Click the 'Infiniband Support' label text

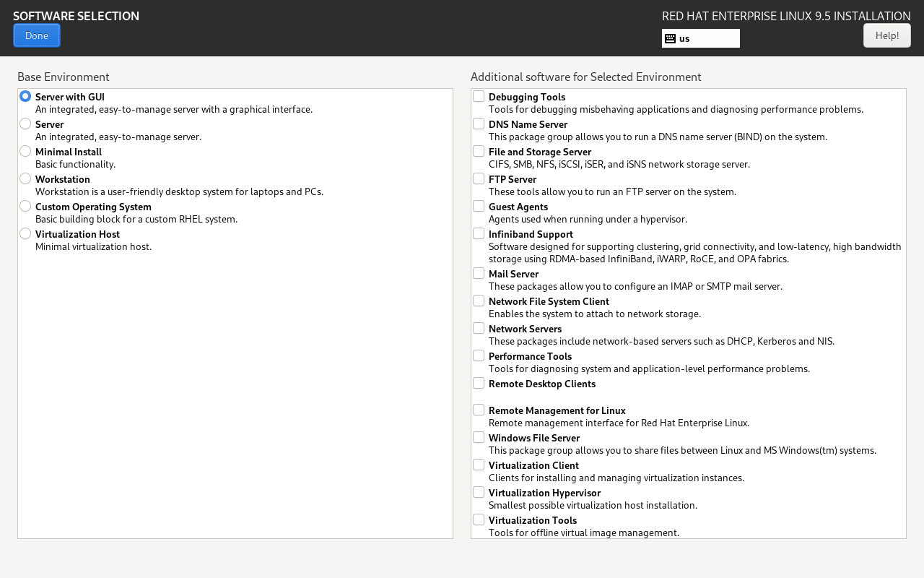point(531,234)
